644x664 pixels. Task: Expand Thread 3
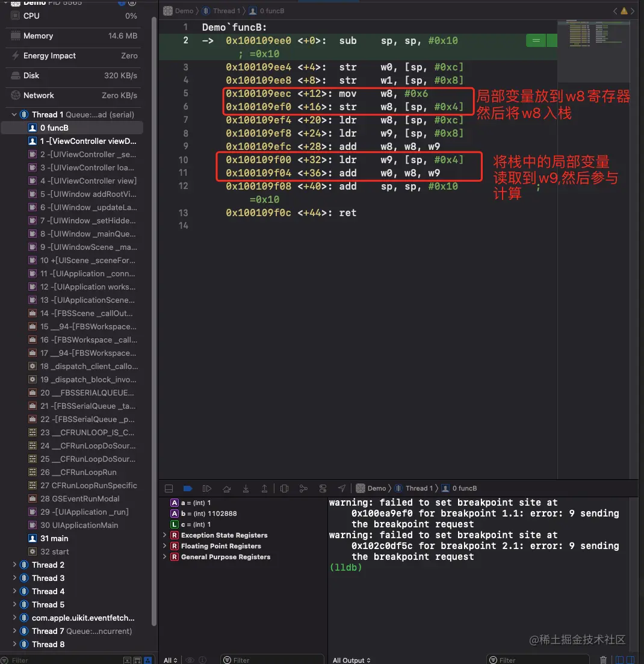click(14, 577)
